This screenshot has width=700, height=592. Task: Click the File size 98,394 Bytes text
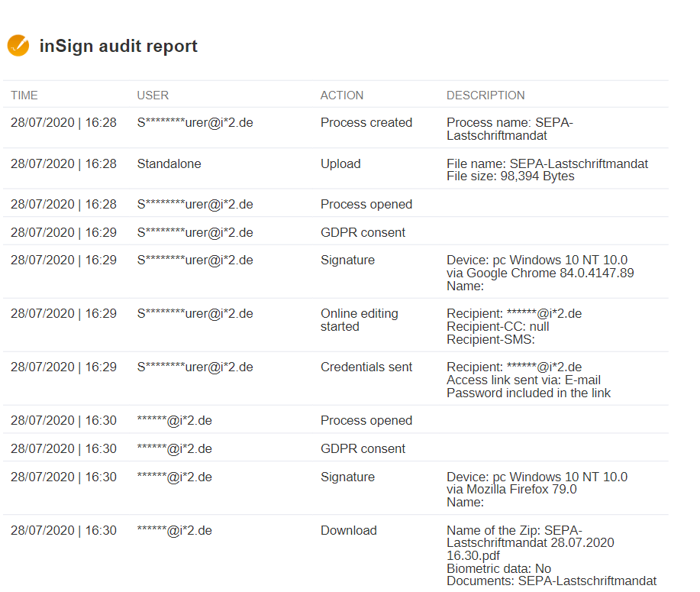[510, 176]
